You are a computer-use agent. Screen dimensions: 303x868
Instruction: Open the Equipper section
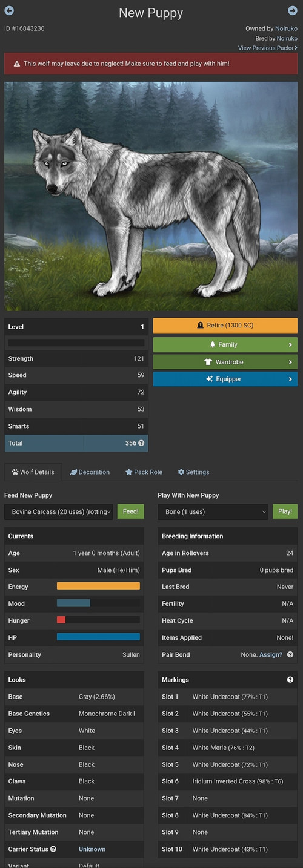pos(225,379)
